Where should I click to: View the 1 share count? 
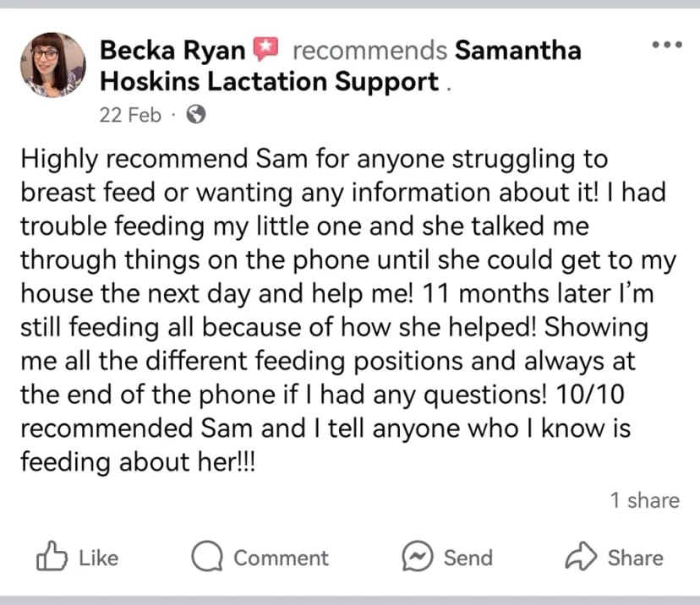pos(645,500)
